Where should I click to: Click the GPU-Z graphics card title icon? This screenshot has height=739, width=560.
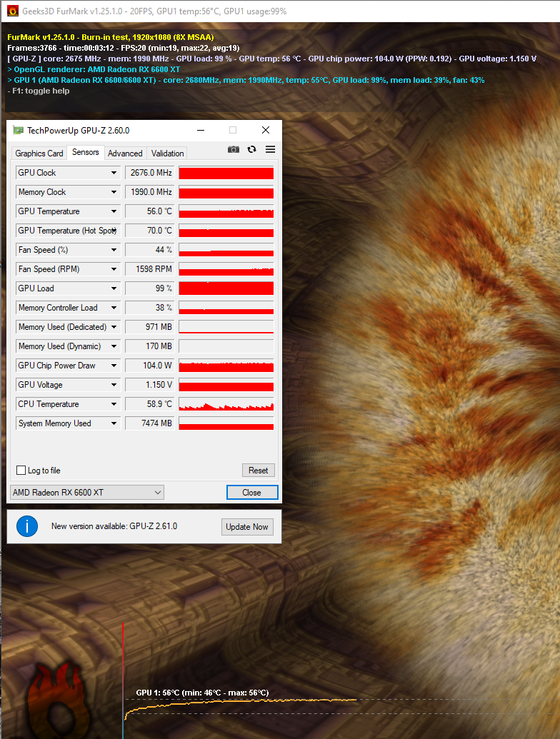pos(18,131)
